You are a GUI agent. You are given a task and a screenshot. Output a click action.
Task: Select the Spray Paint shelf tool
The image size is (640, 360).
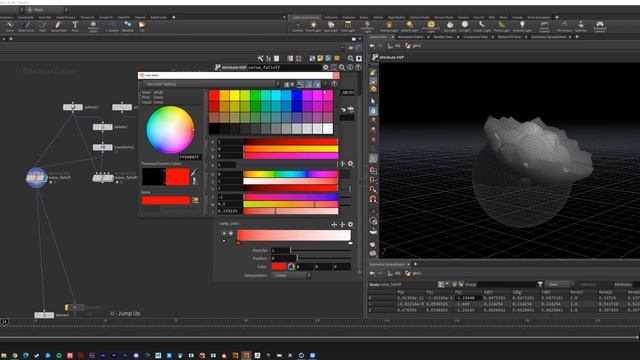[x=58, y=27]
